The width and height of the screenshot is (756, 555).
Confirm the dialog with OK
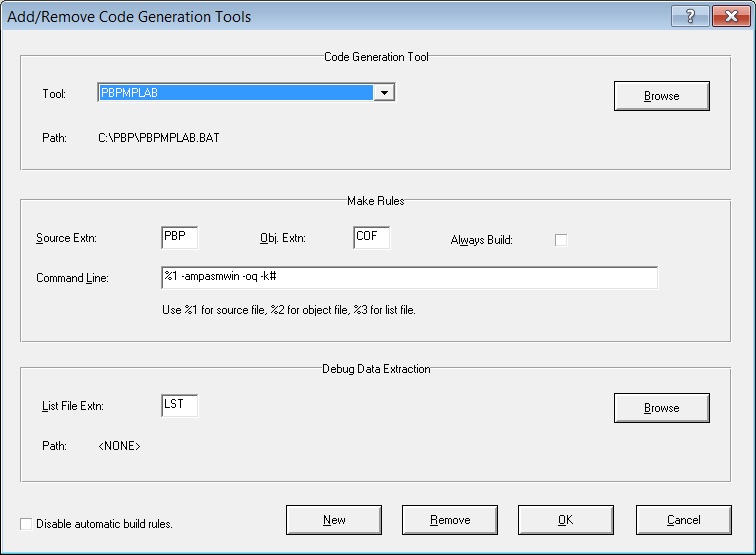[x=566, y=520]
